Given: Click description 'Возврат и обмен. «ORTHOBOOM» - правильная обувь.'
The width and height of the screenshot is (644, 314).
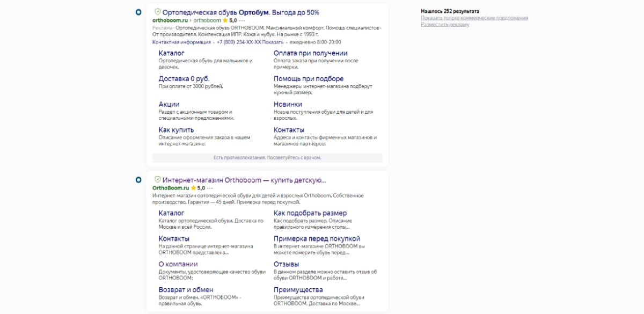Looking at the screenshot, I should pos(200,301).
